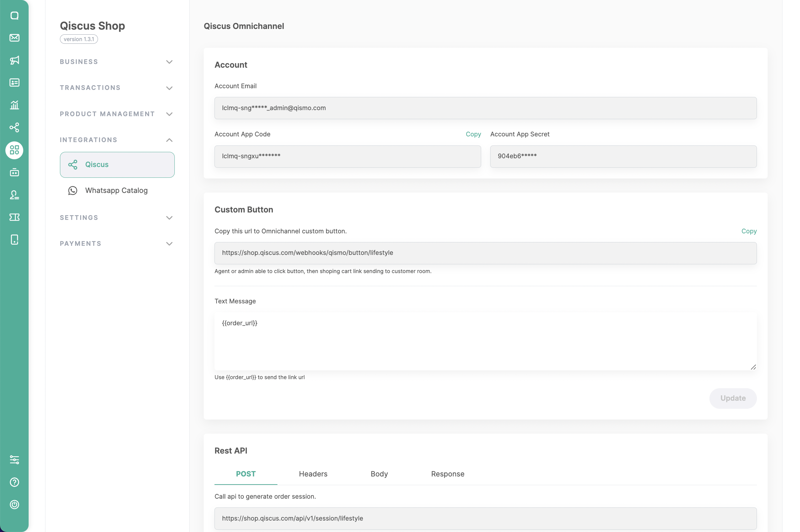Click the integration share-nodes sidebar icon
This screenshot has height=532, width=800.
(x=14, y=127)
